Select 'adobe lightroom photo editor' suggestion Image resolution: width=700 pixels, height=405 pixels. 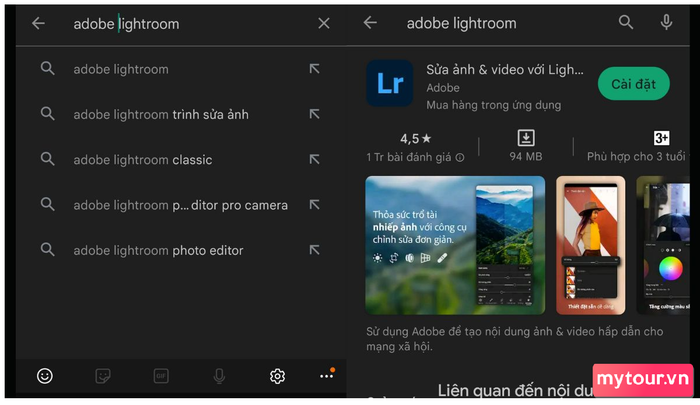pyautogui.click(x=181, y=250)
